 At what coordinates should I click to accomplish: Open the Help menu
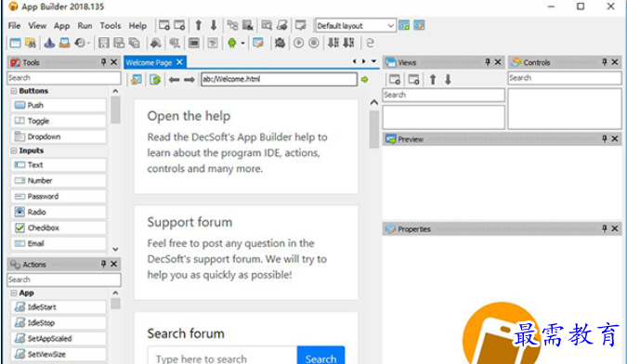coord(137,26)
